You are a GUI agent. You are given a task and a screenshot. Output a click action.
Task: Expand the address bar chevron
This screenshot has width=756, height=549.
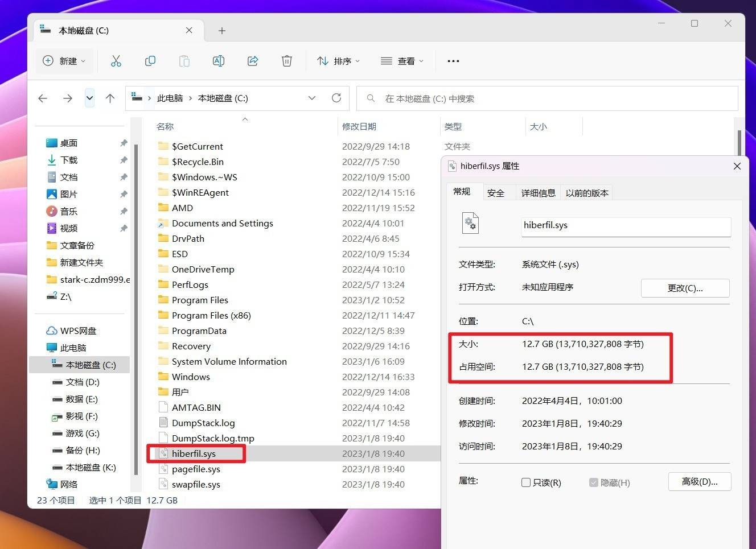[x=312, y=98]
